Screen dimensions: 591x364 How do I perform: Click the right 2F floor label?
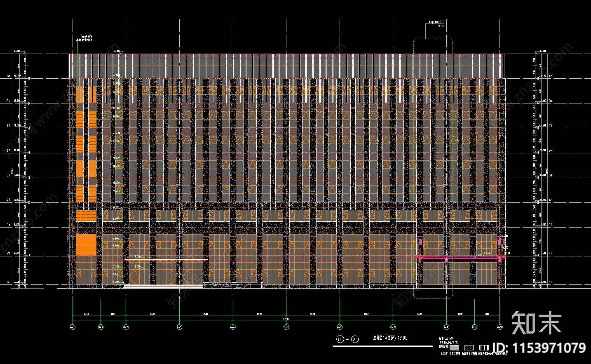point(551,254)
